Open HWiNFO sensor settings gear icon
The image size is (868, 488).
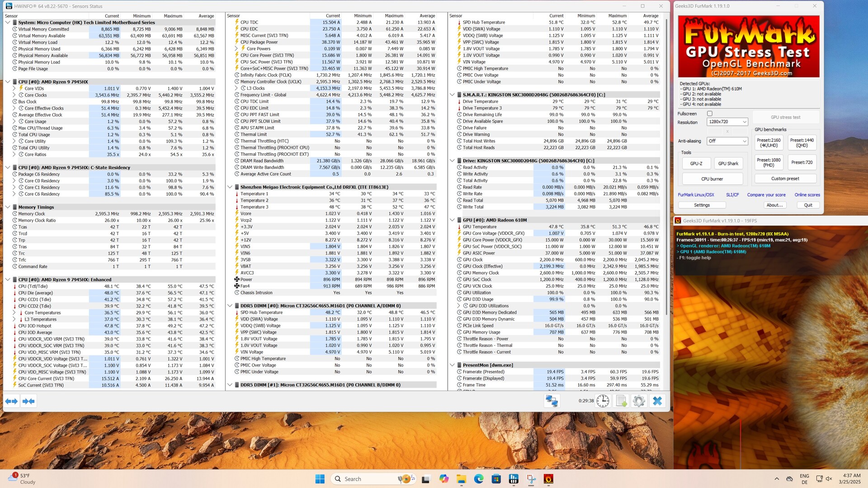639,401
